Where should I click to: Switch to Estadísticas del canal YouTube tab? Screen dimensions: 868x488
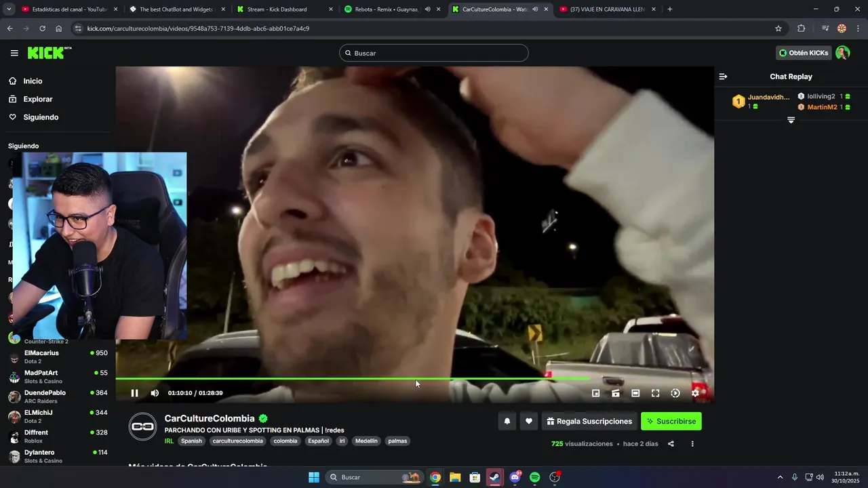pos(70,9)
